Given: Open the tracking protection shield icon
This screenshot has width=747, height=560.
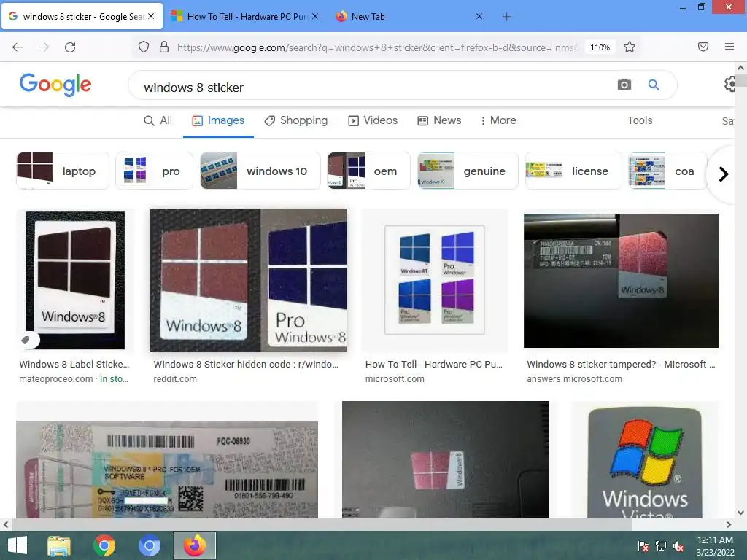Looking at the screenshot, I should [144, 47].
